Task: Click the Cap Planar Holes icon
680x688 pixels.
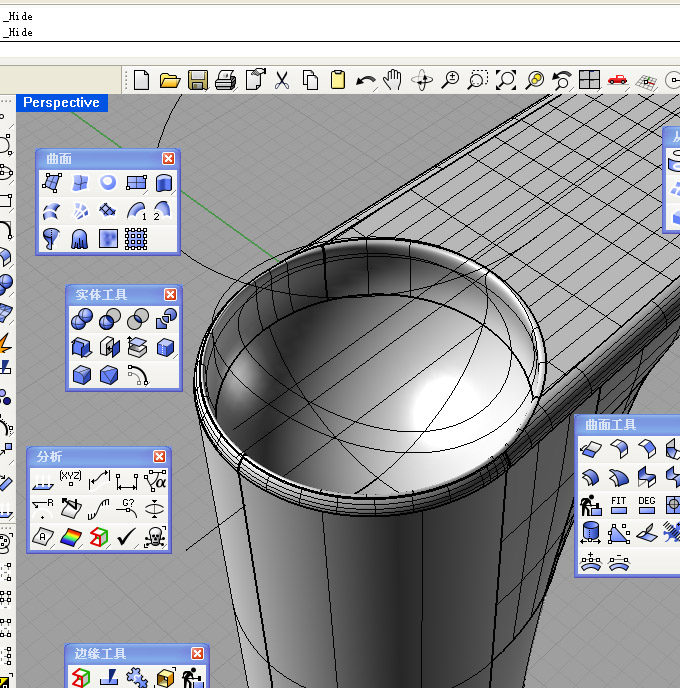Action: 110,347
